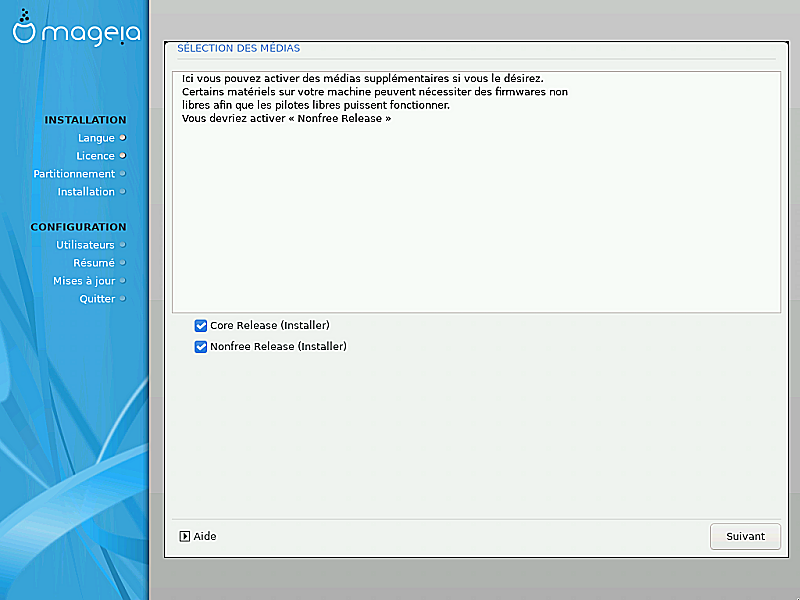Click the step indicator dot beside Mises à jour
The image size is (800, 600).
(x=122, y=281)
